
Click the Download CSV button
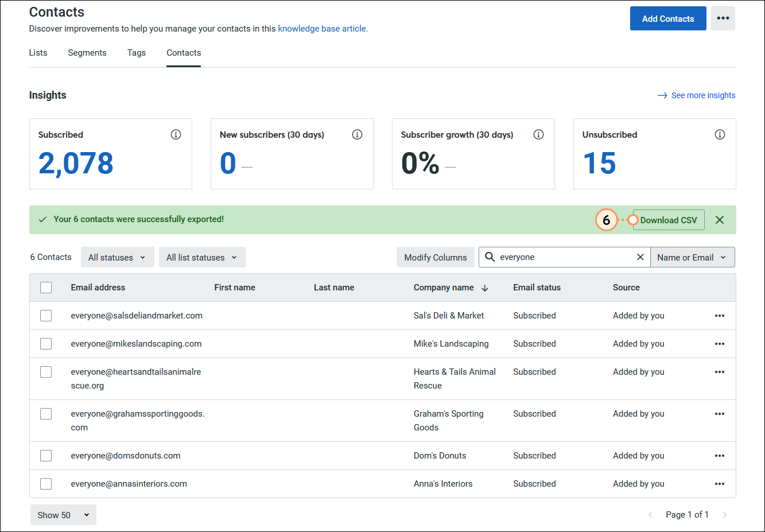pyautogui.click(x=669, y=220)
